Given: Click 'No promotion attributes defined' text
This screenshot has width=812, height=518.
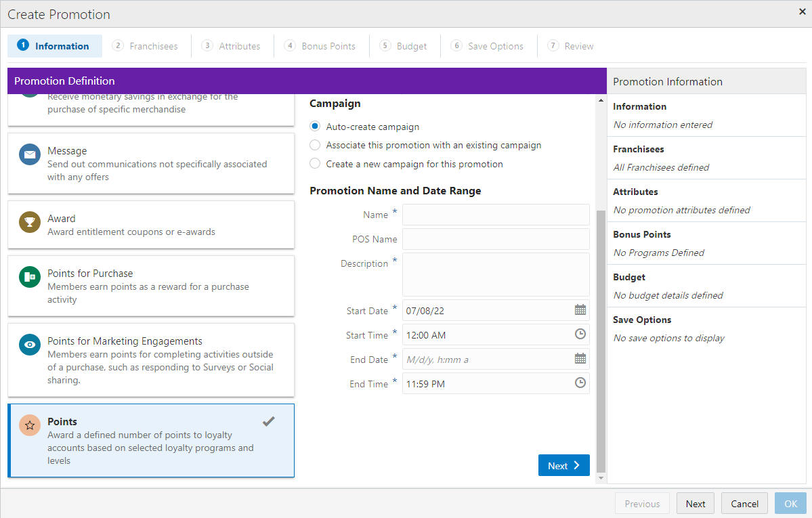Looking at the screenshot, I should tap(681, 210).
